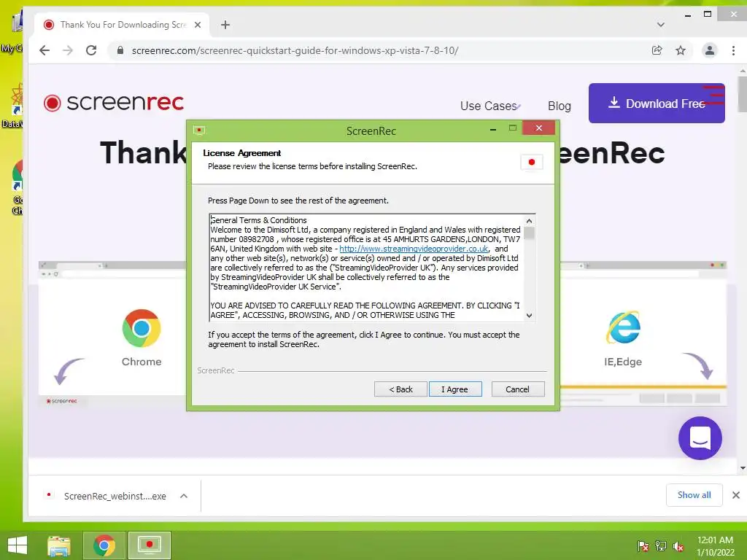Click the Chrome browser icon on the page

pyautogui.click(x=142, y=328)
